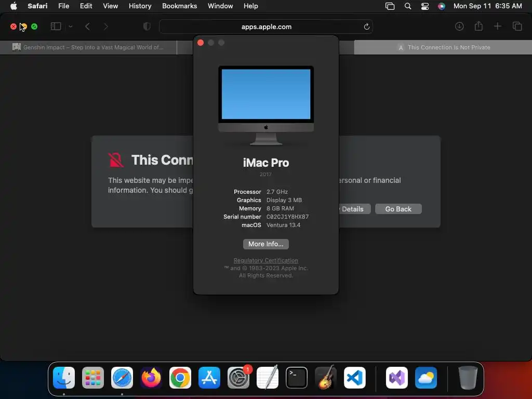Click the More Info... button
532x399 pixels.
265,244
